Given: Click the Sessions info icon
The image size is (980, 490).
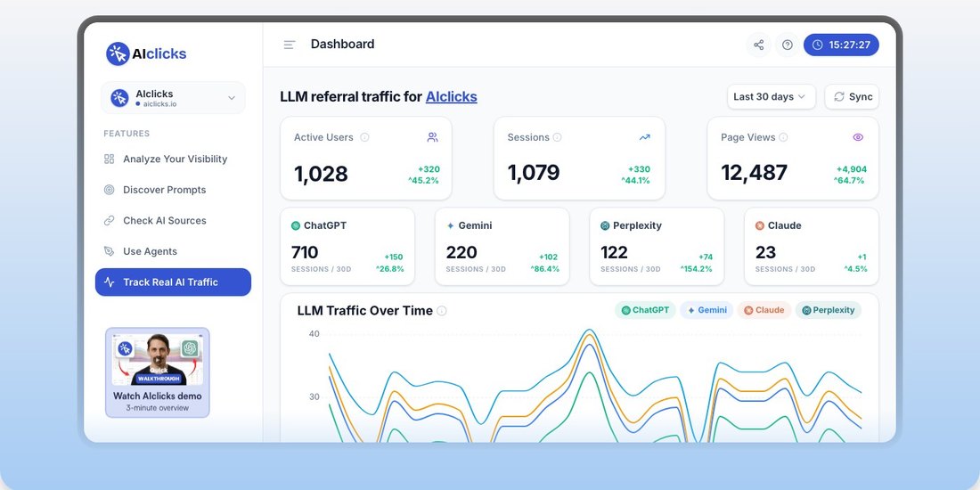Looking at the screenshot, I should (x=557, y=137).
